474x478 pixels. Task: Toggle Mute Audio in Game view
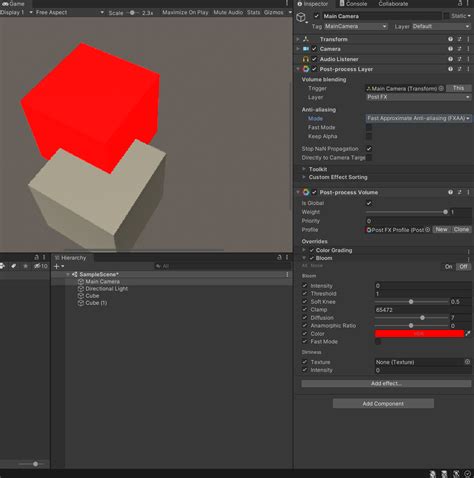click(228, 12)
